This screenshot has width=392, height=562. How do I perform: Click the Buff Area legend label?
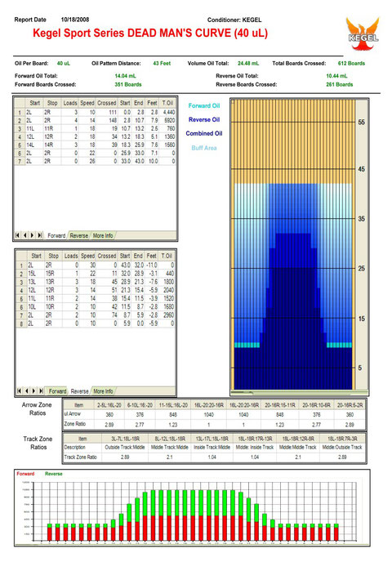coord(204,148)
